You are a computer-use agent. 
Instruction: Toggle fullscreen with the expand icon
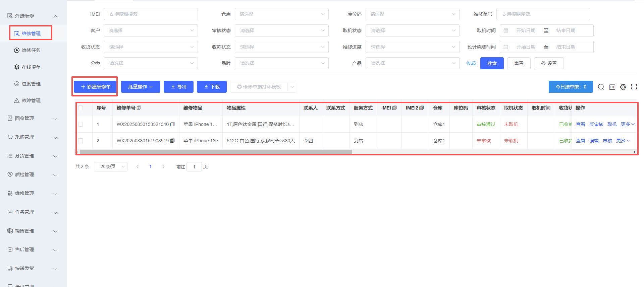point(634,87)
